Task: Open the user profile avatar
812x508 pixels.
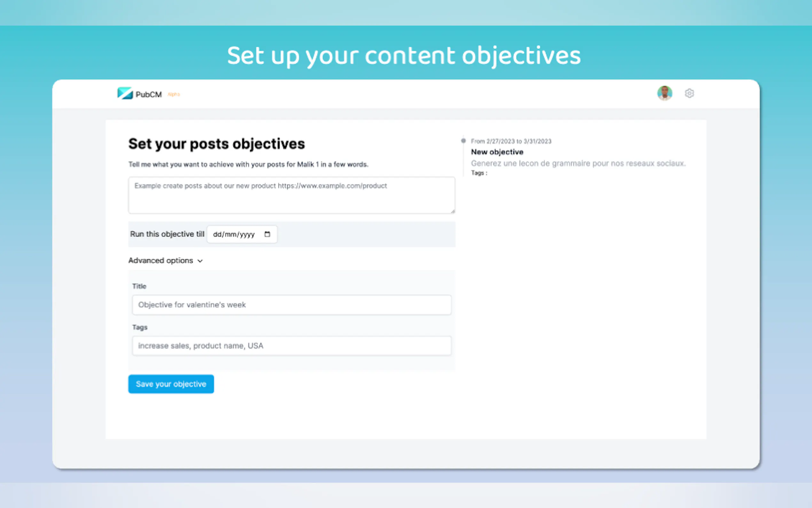Action: point(664,93)
